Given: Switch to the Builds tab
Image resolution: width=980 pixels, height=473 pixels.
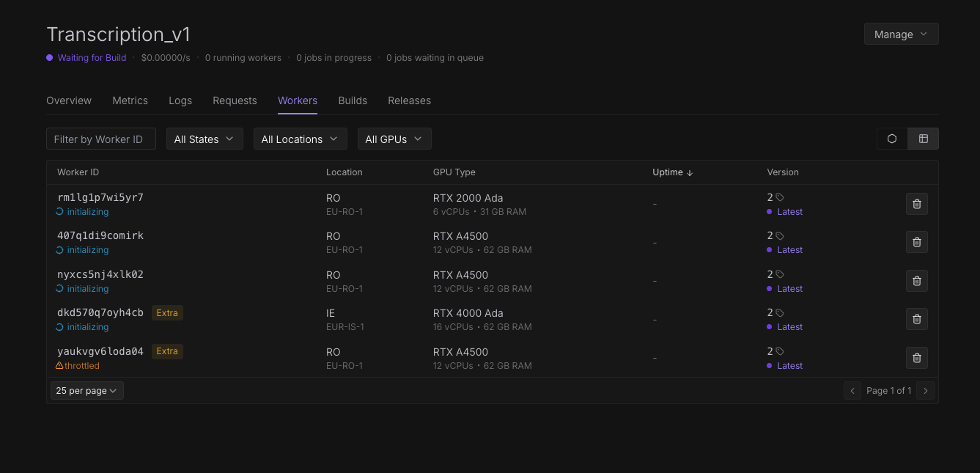Looking at the screenshot, I should pos(353,100).
